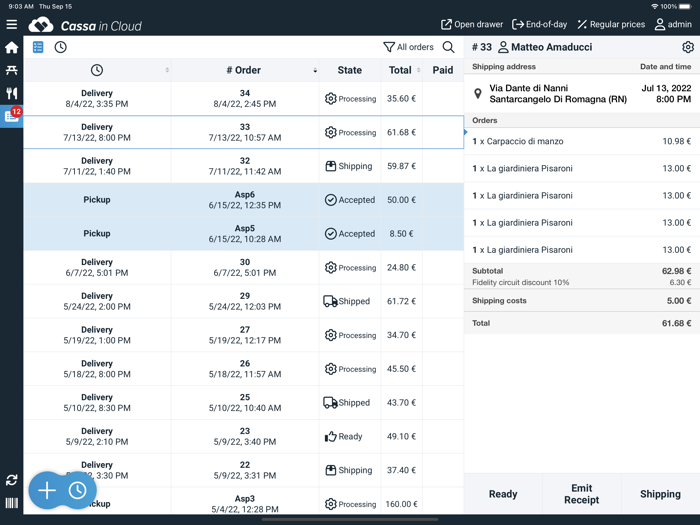The width and height of the screenshot is (700, 525).
Task: Switch to the scheduled clock view icon
Action: (x=61, y=47)
